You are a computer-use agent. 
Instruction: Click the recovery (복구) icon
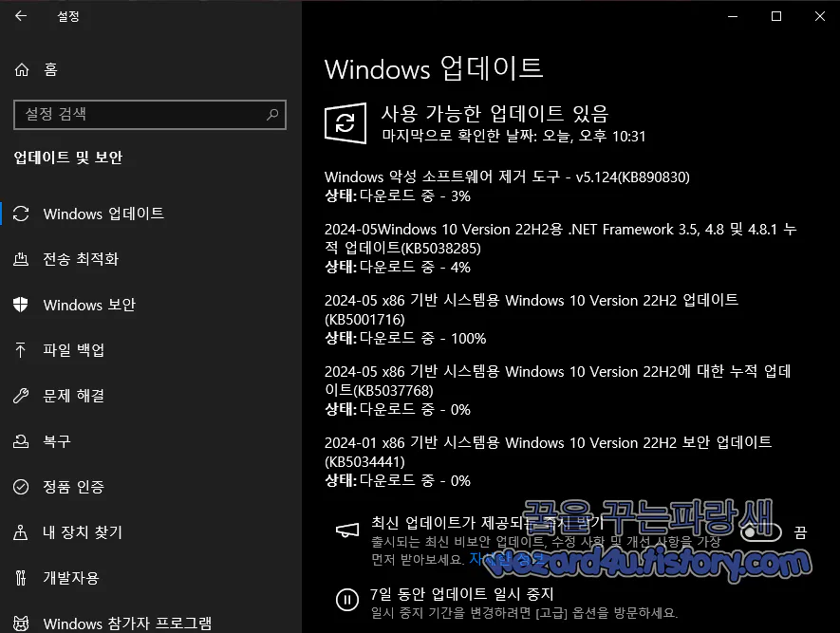pyautogui.click(x=21, y=441)
